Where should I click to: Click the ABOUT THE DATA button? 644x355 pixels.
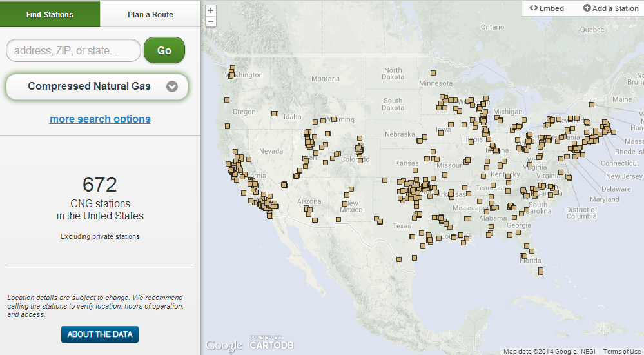tap(100, 334)
